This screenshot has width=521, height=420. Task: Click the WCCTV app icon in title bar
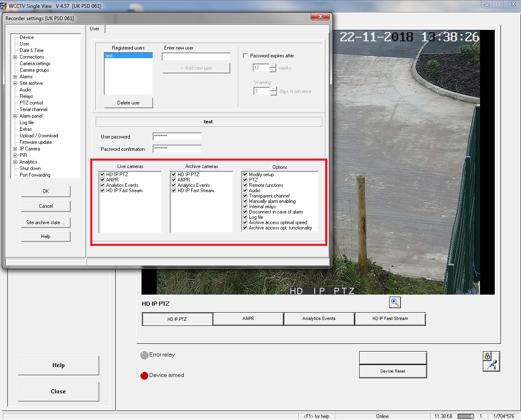[4, 6]
